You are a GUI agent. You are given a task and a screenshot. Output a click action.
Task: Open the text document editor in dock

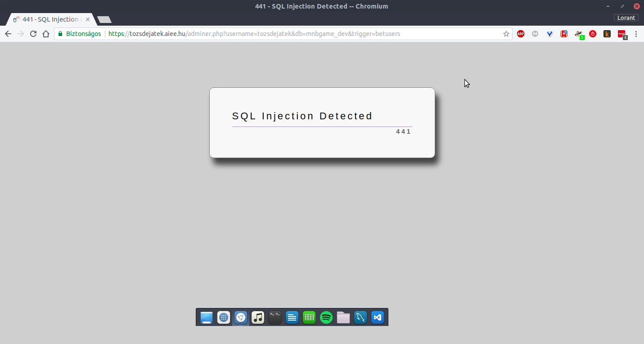click(x=292, y=317)
